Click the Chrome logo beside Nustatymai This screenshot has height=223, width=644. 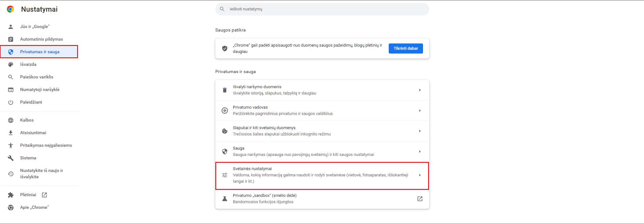(10, 9)
